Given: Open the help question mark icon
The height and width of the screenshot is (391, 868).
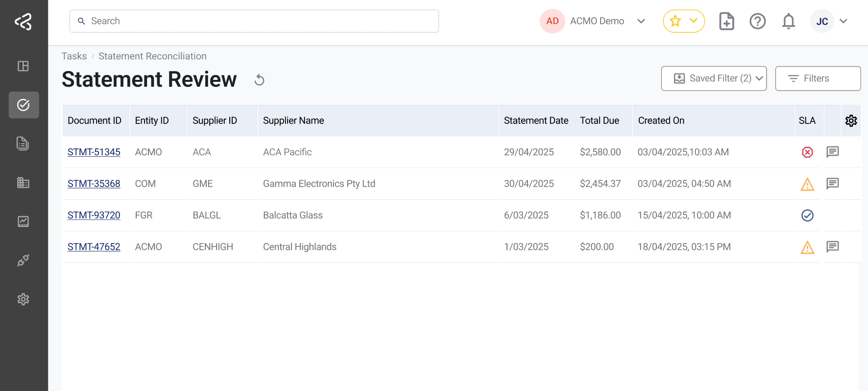Looking at the screenshot, I should click(758, 21).
